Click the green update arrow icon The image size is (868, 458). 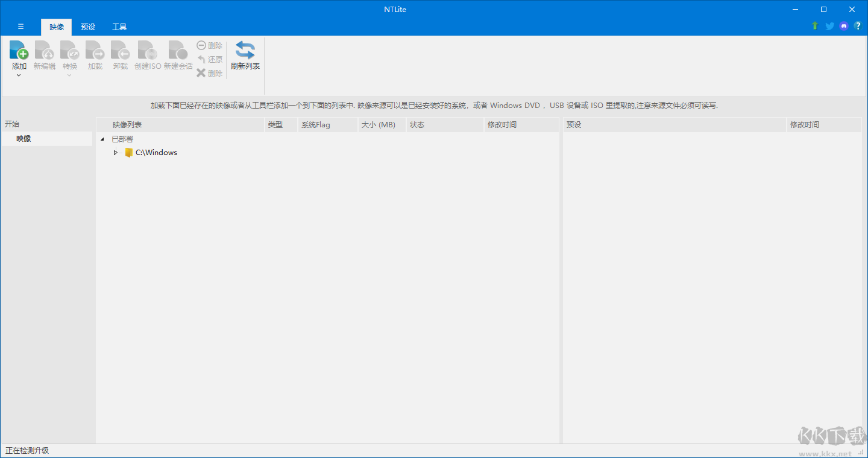815,26
